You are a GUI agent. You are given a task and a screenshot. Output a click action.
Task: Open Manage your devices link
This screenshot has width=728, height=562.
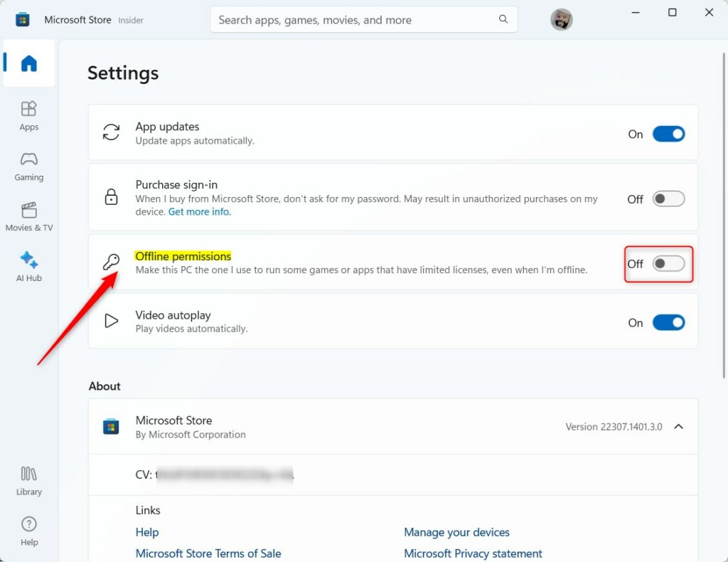pos(456,532)
